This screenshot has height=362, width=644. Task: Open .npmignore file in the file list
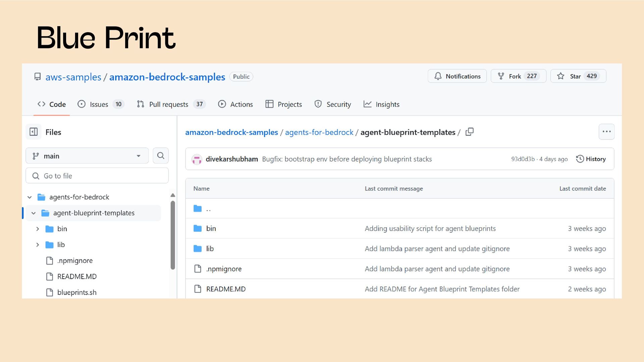(x=224, y=269)
